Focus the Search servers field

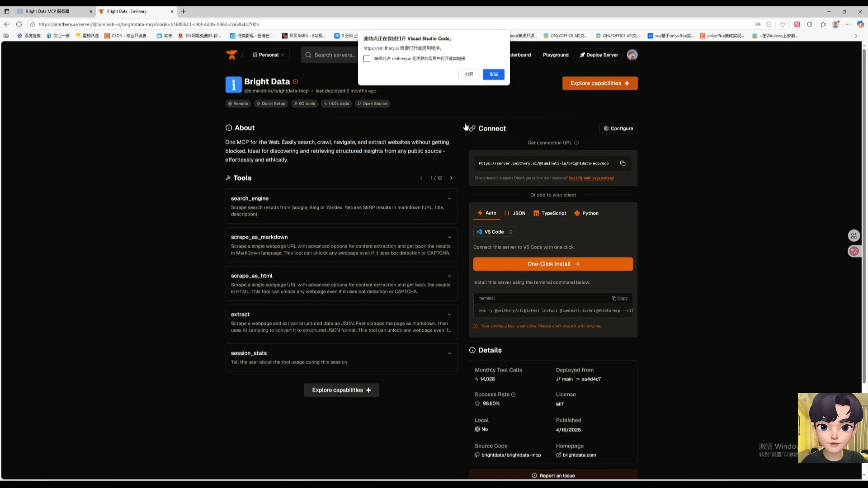(x=330, y=55)
